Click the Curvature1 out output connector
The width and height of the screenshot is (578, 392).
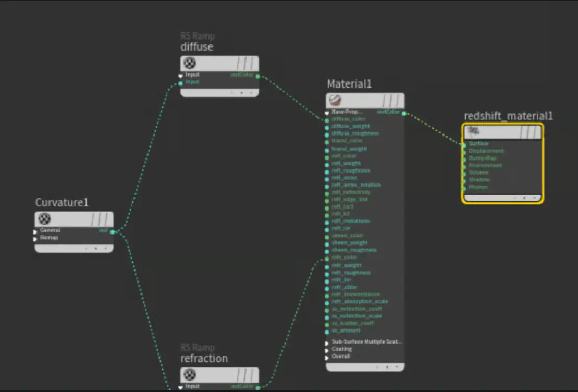pyautogui.click(x=112, y=231)
